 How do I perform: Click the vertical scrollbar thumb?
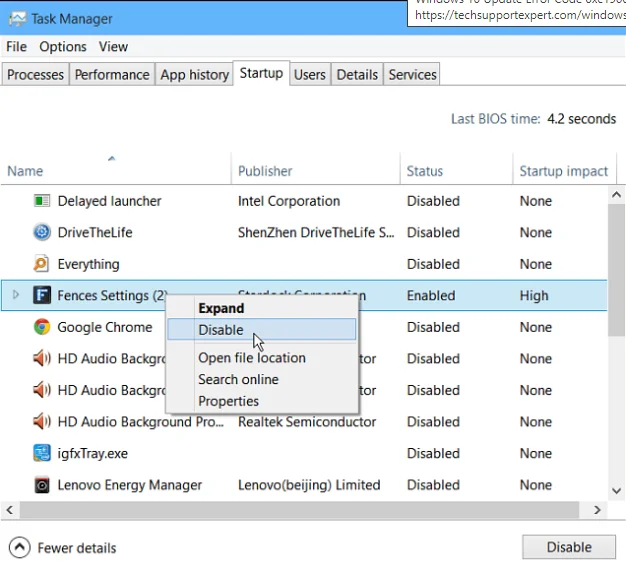(x=616, y=271)
